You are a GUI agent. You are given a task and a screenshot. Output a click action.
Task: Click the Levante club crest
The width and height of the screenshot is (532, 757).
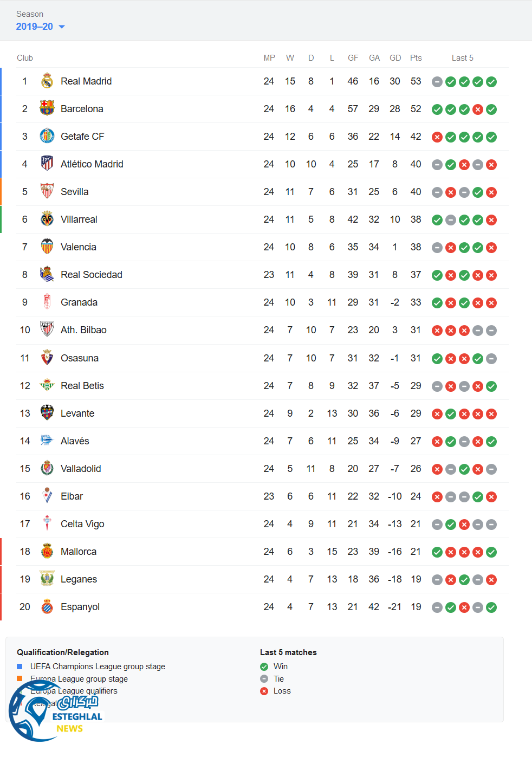click(x=47, y=413)
